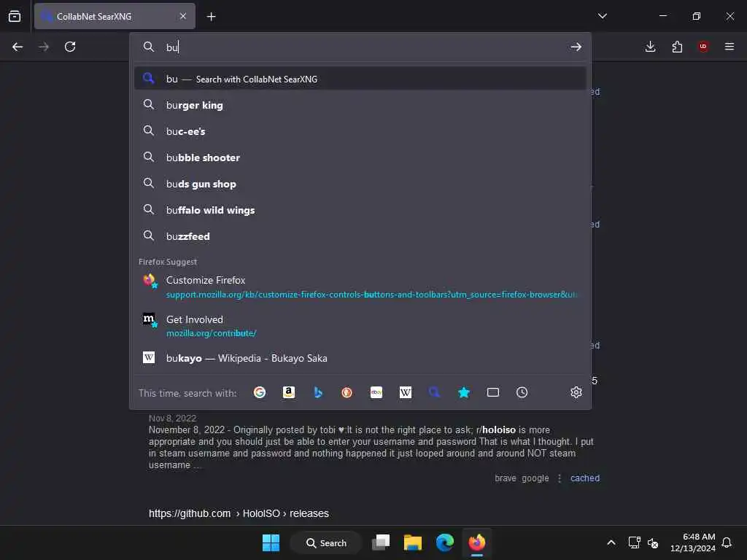The image size is (747, 560).
Task: Choose the 'buc-ee's' suggestion
Action: point(360,131)
